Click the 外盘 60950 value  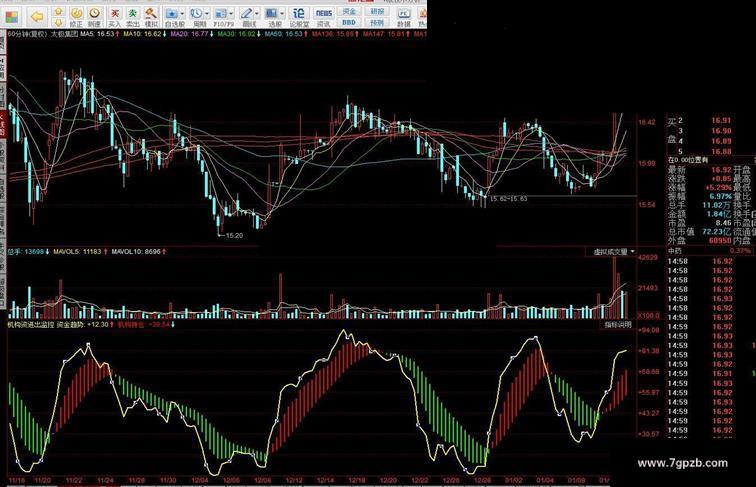720,240
